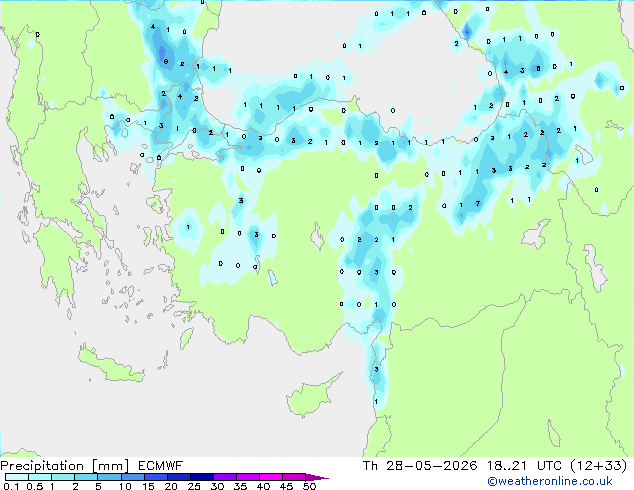Click the precipitation value '7' on map

(x=478, y=203)
